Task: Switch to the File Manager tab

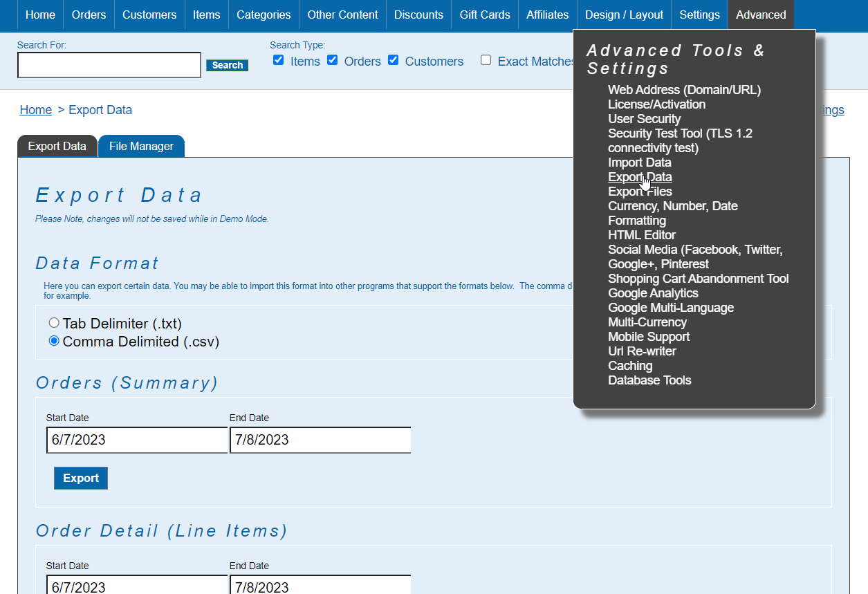Action: click(x=141, y=146)
